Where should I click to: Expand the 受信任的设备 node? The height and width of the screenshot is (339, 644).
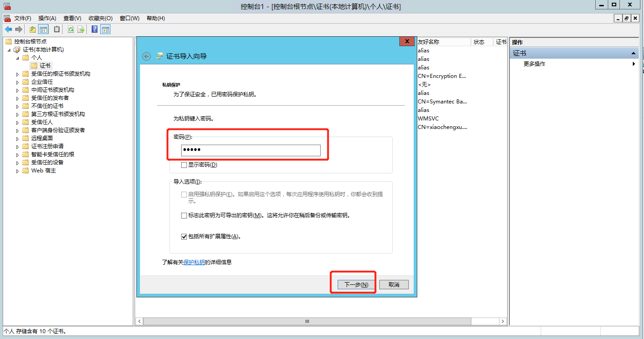click(18, 163)
